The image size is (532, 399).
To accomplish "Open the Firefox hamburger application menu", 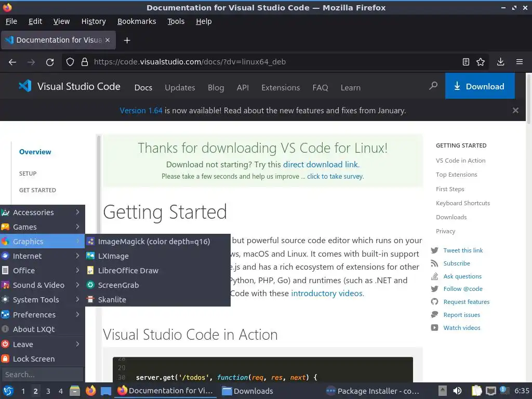I will point(520,62).
